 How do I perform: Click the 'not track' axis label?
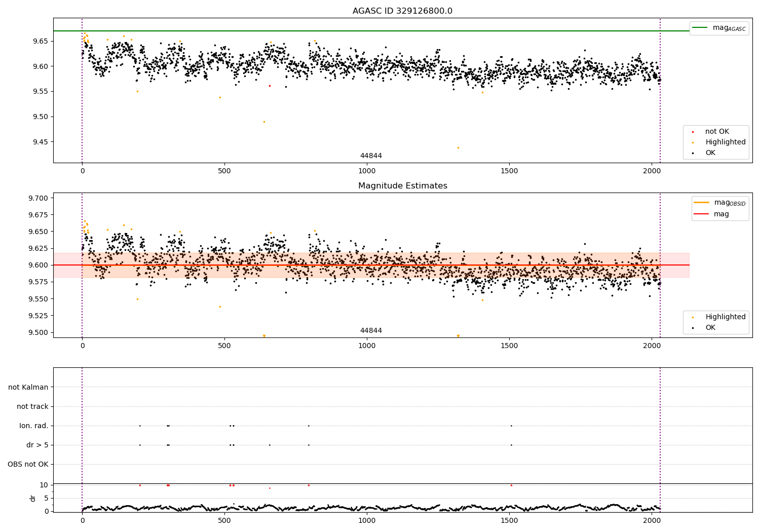coord(32,406)
